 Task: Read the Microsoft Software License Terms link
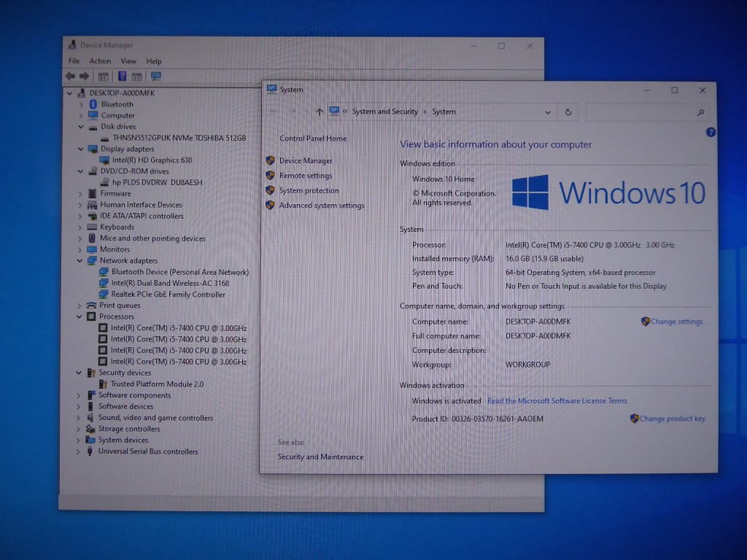pos(557,401)
